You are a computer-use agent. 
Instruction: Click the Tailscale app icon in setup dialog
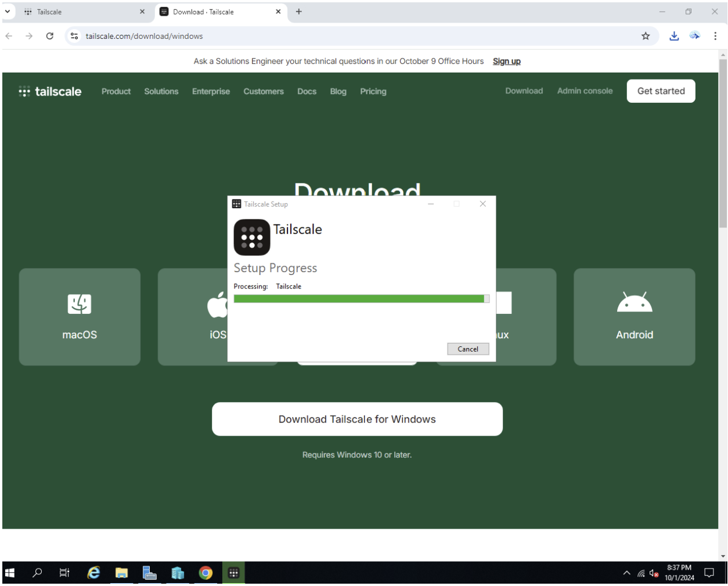(x=252, y=237)
